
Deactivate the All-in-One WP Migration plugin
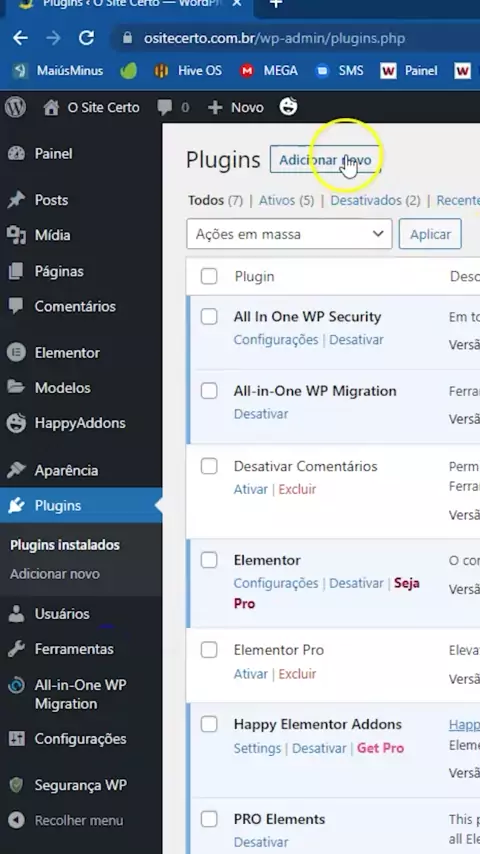(261, 414)
